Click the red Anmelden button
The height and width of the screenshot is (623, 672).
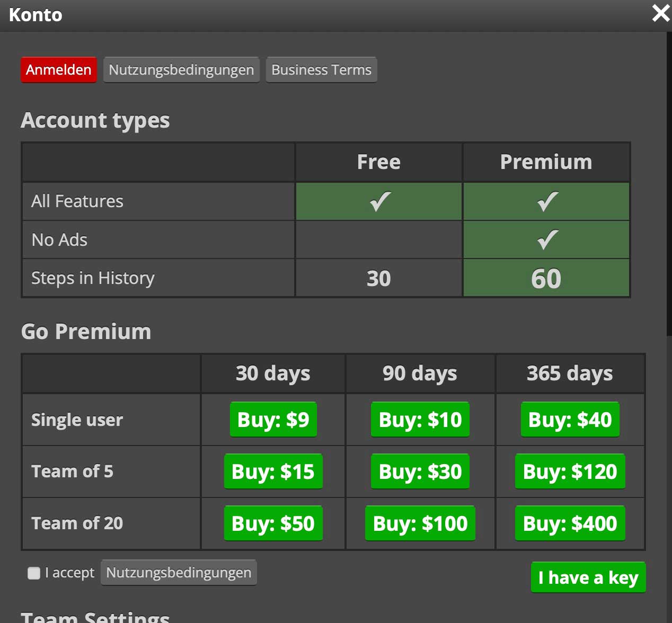coord(59,70)
